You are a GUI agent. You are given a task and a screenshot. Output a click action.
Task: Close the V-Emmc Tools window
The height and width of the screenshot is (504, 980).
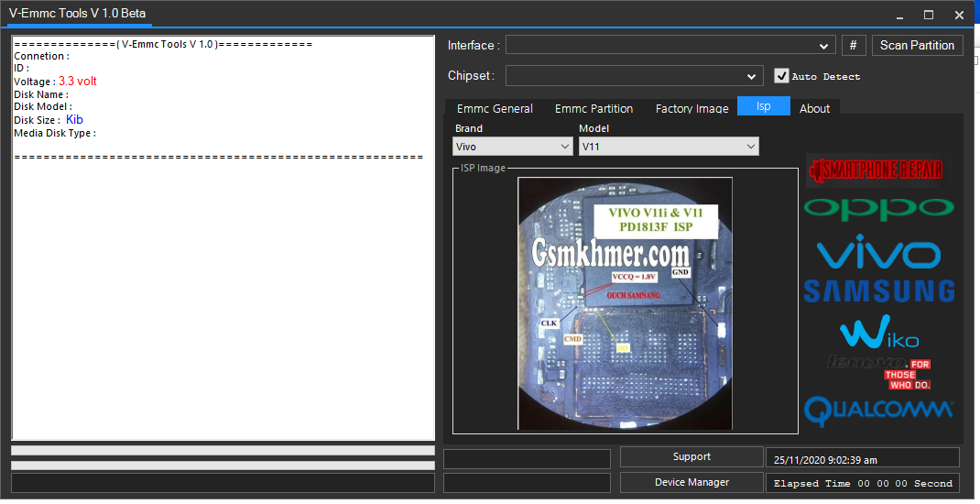click(x=959, y=15)
